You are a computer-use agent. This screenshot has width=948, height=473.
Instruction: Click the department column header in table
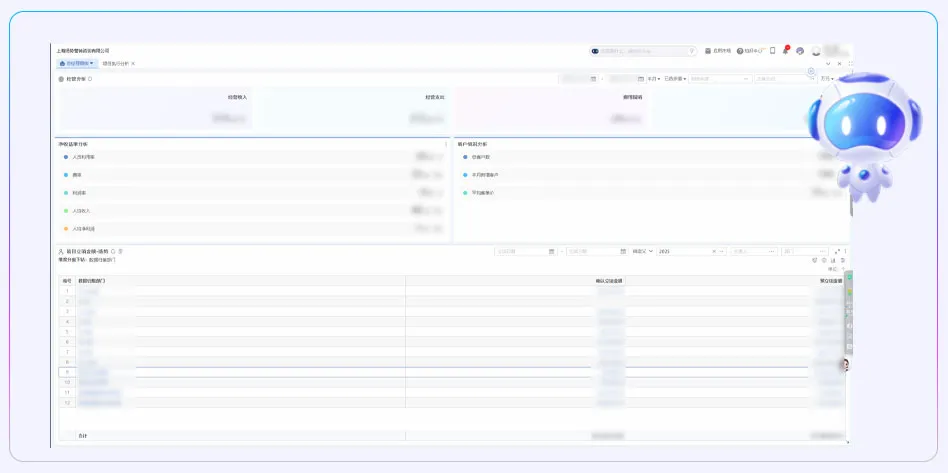(x=92, y=281)
